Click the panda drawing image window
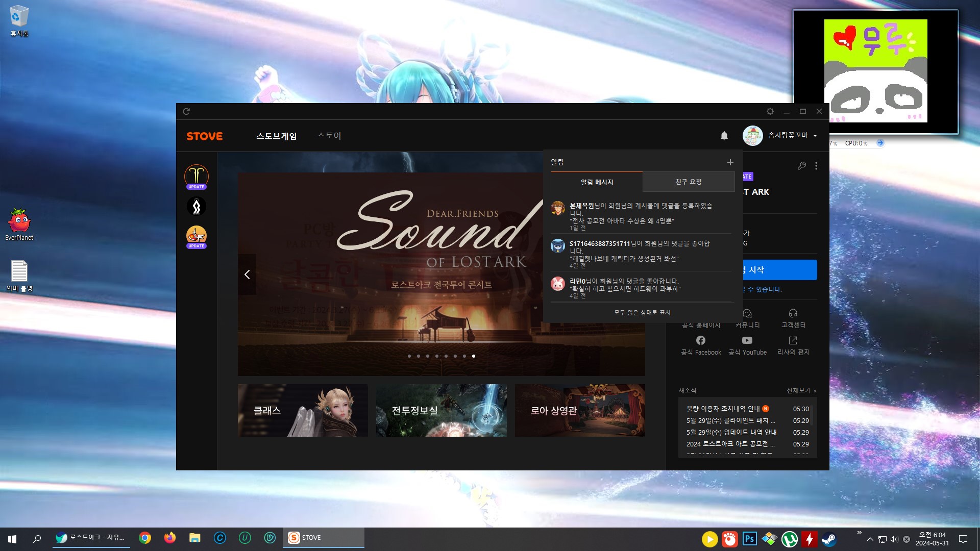This screenshot has height=551, width=980. (875, 71)
